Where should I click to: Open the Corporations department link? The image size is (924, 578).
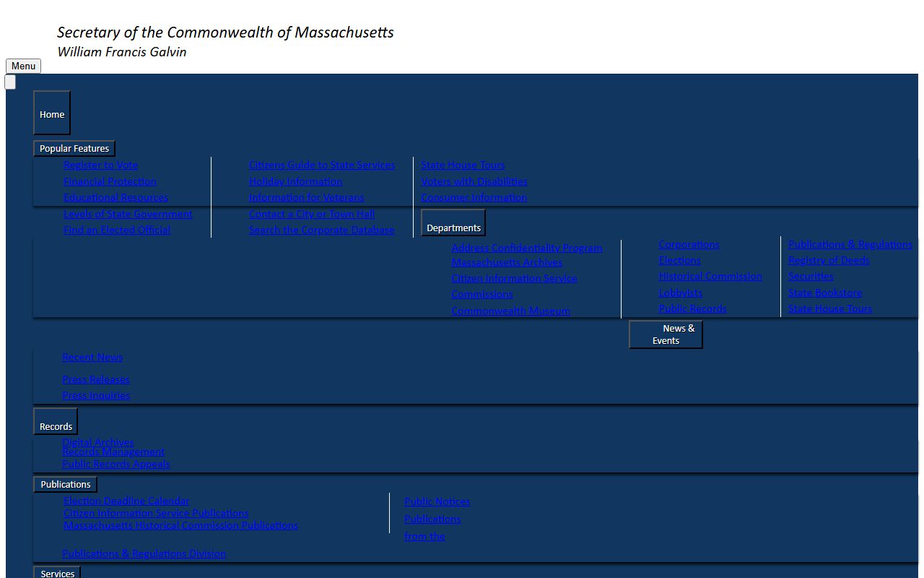coord(689,244)
